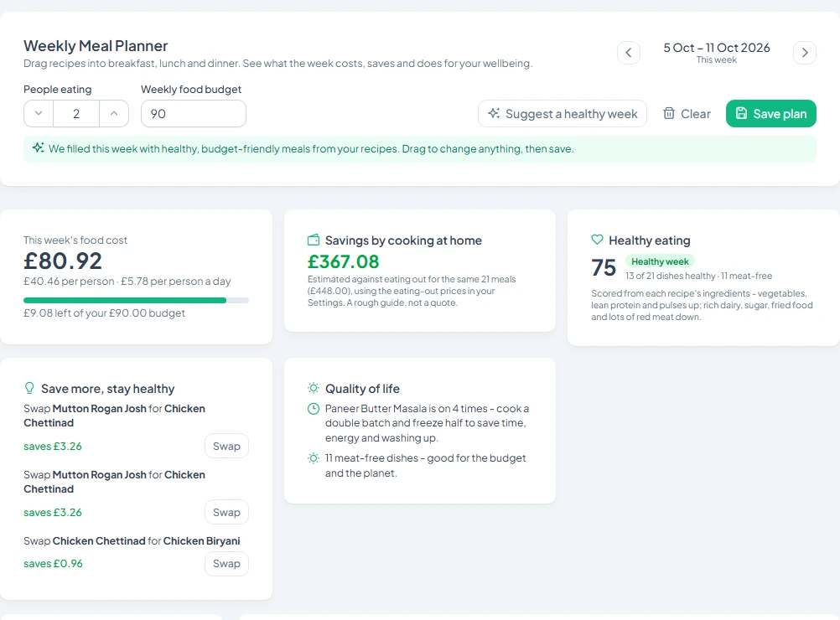Advance to the next week
Viewport: 840px width, 620px height.
[x=805, y=53]
